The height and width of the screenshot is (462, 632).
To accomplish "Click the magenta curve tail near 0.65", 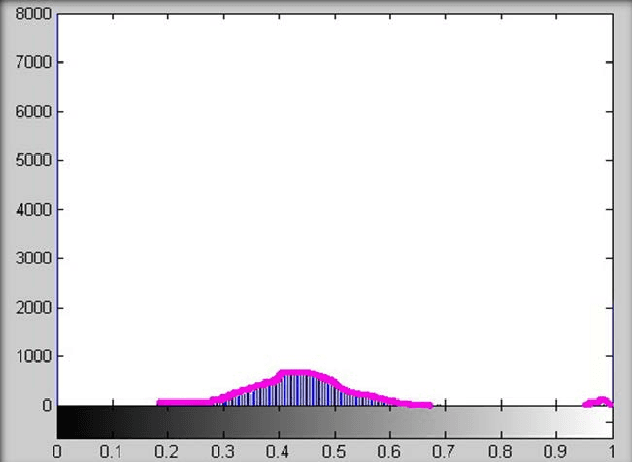I will click(418, 404).
